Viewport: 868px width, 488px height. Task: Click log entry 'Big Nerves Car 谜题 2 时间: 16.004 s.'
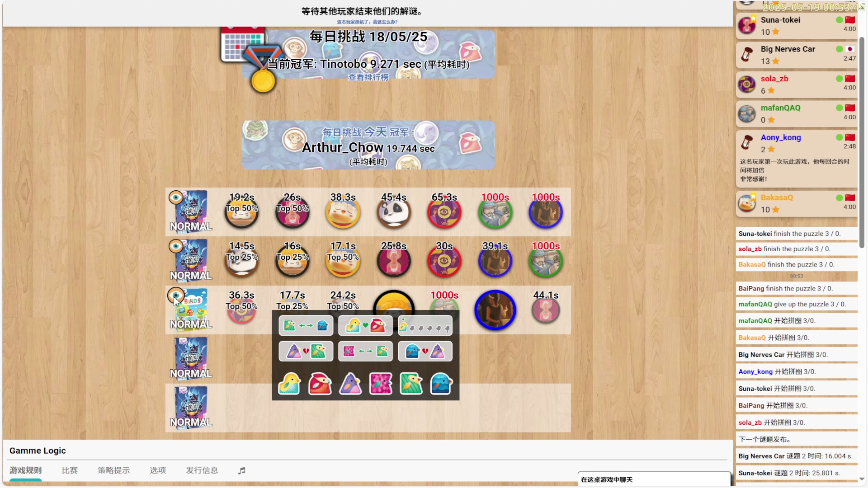[x=797, y=456]
